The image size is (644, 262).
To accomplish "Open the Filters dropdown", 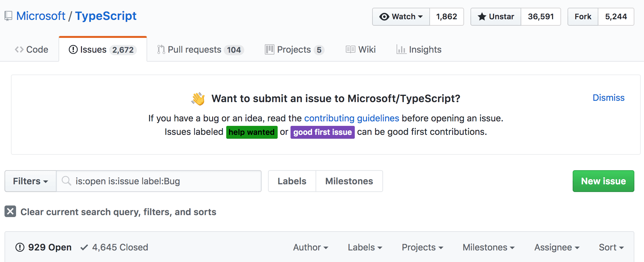I will (x=31, y=181).
